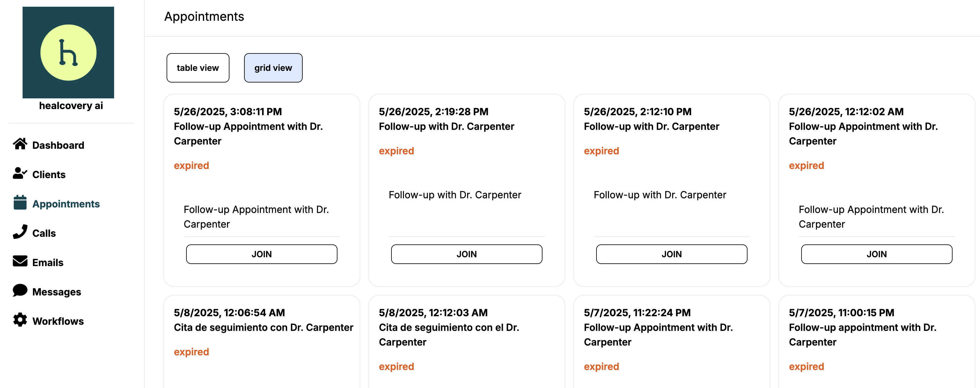Open the 5/8/2025 12:06:54 AM appointment card
This screenshot has width=980, height=388.
(262, 342)
